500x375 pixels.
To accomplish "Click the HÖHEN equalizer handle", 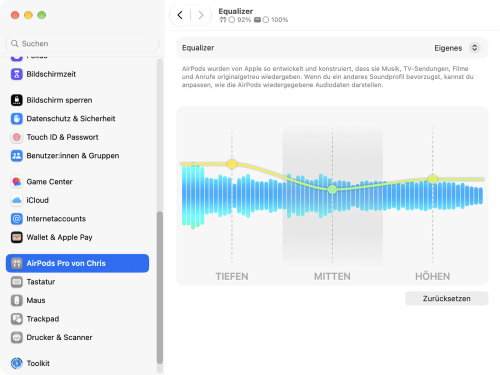I will click(433, 179).
